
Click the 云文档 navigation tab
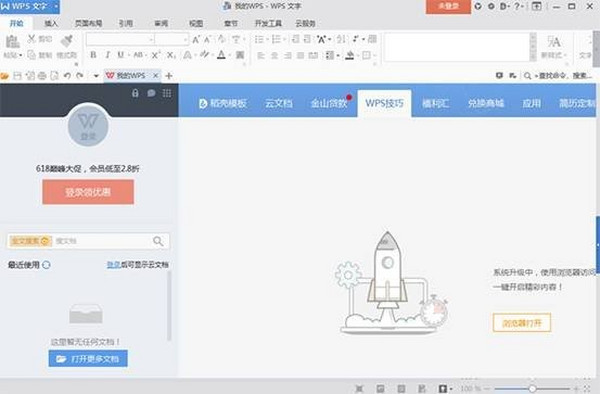pyautogui.click(x=279, y=103)
